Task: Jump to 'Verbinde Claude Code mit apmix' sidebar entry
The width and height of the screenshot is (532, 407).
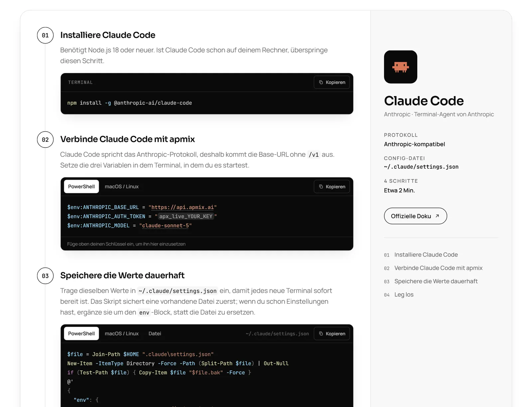Action: coord(433,268)
